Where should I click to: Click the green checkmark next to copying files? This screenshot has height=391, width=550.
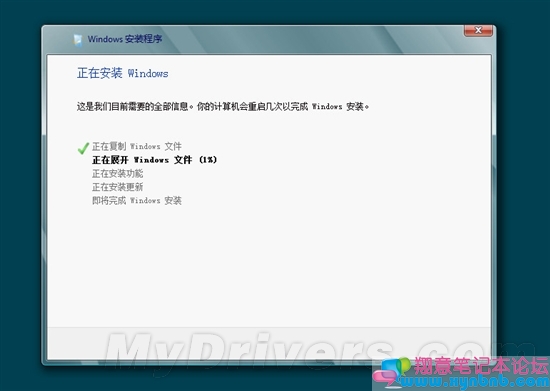point(83,148)
